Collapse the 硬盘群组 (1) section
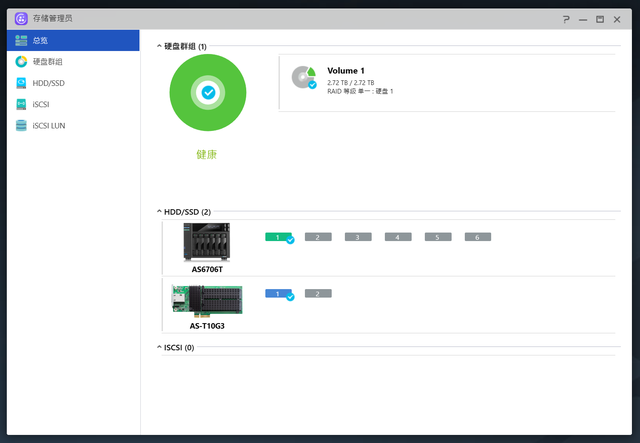This screenshot has width=640, height=443. pyautogui.click(x=158, y=47)
